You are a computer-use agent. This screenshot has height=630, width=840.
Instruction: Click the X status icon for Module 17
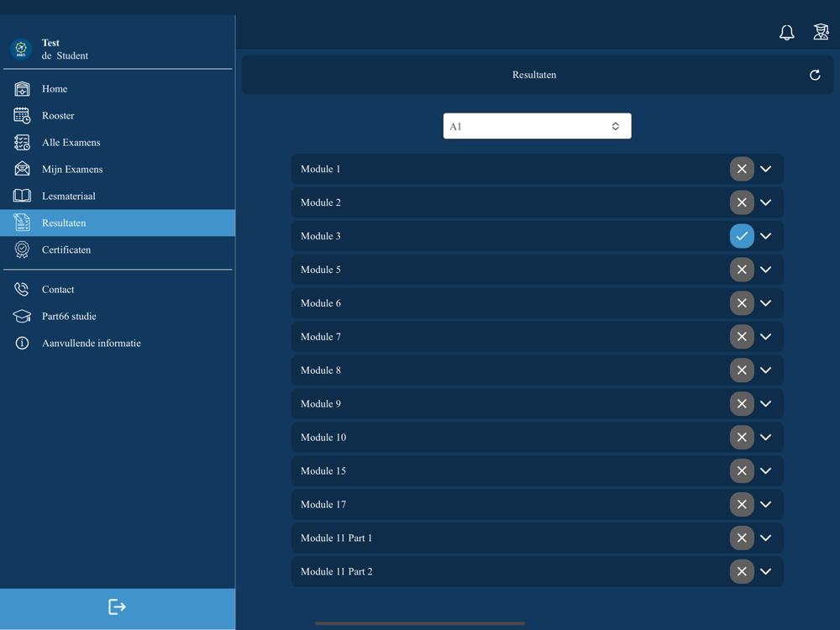[x=742, y=504]
